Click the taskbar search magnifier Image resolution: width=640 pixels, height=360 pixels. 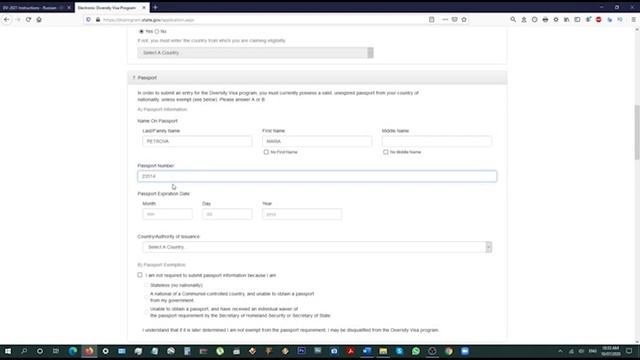[24, 351]
